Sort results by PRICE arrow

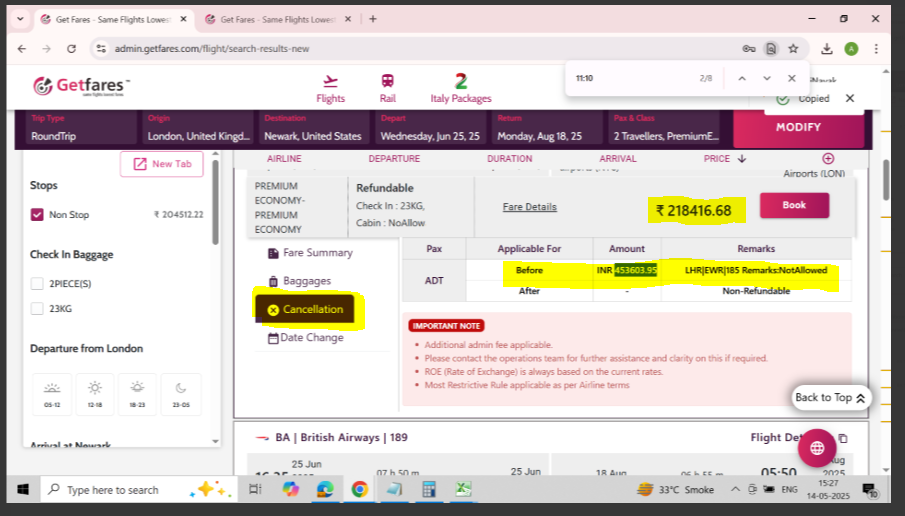pyautogui.click(x=741, y=159)
